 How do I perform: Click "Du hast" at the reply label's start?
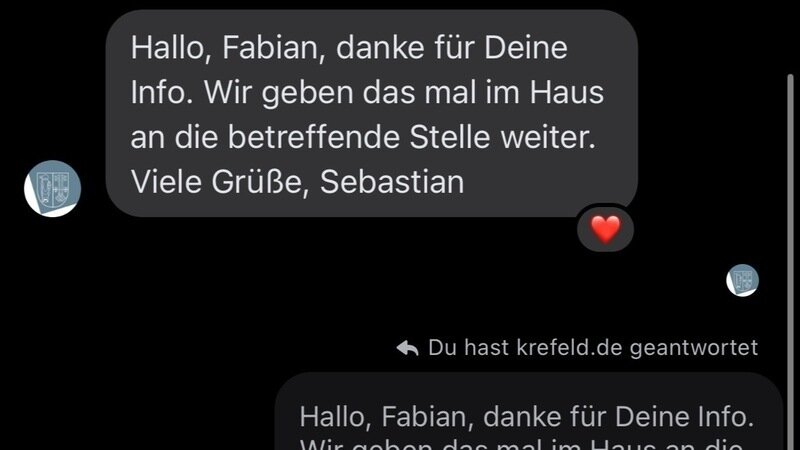468,347
